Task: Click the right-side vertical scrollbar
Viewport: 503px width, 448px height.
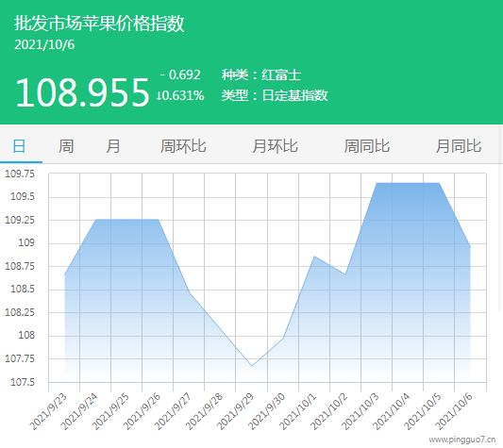Action: [500, 218]
